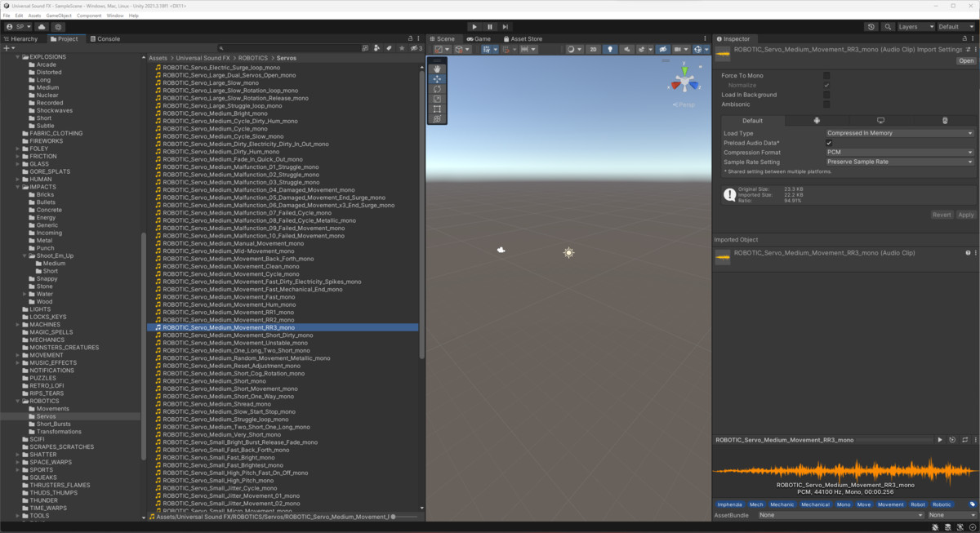Select the Transform tool in Scene
This screenshot has height=533, width=980.
(438, 119)
